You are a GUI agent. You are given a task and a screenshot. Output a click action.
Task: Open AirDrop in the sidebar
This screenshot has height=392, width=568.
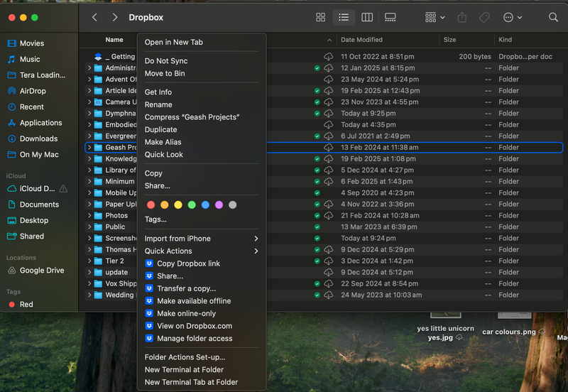pos(33,91)
